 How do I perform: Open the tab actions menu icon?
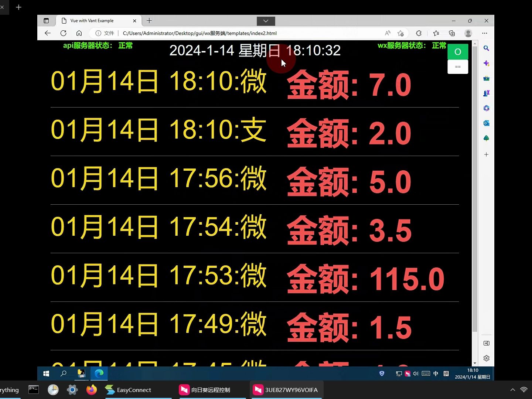(46, 21)
